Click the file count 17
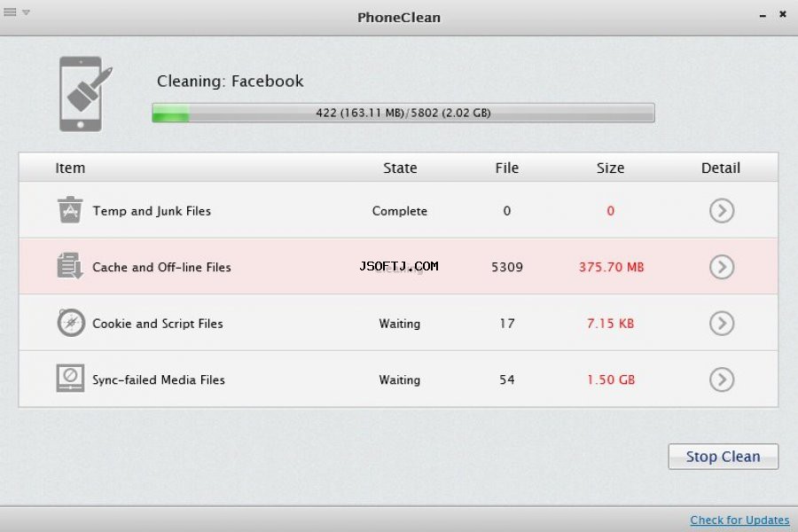This screenshot has width=798, height=532. click(x=507, y=324)
